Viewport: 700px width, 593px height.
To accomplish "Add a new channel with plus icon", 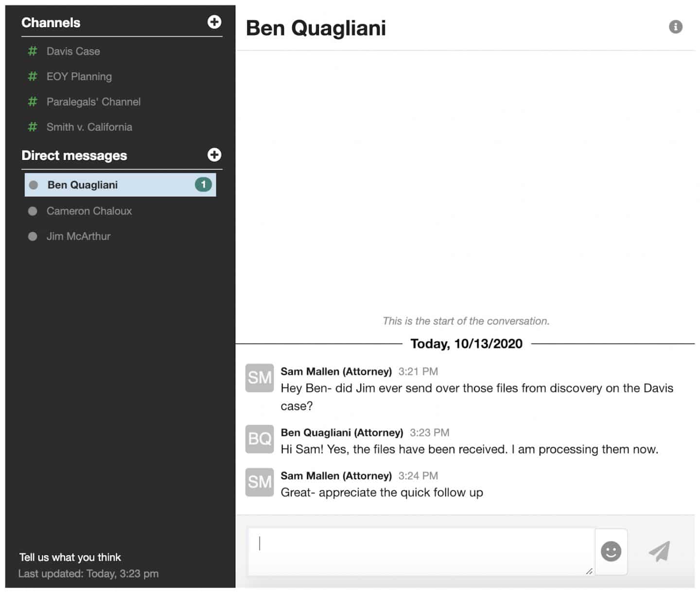I will [x=214, y=22].
